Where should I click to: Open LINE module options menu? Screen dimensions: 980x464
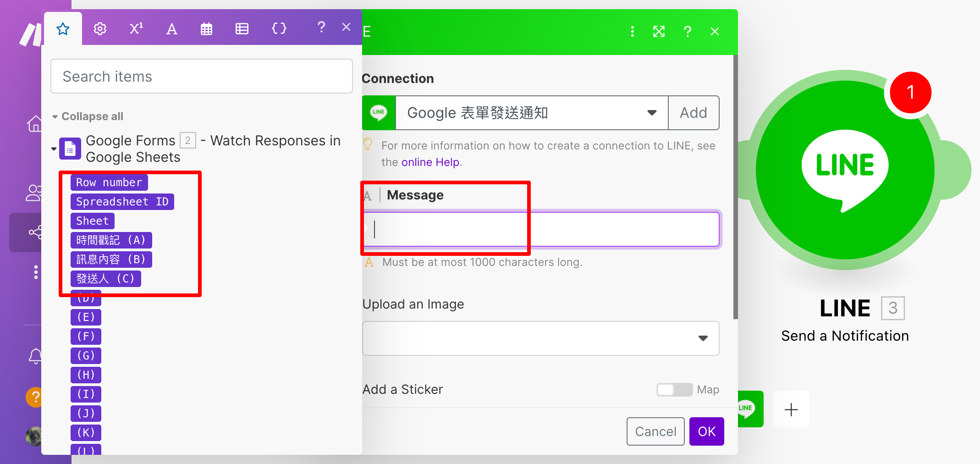coord(633,31)
